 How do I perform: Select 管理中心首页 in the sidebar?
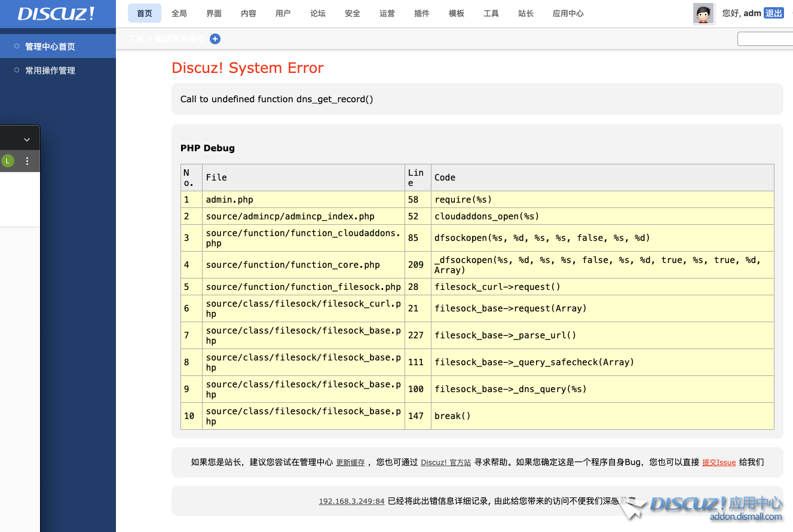pyautogui.click(x=50, y=47)
